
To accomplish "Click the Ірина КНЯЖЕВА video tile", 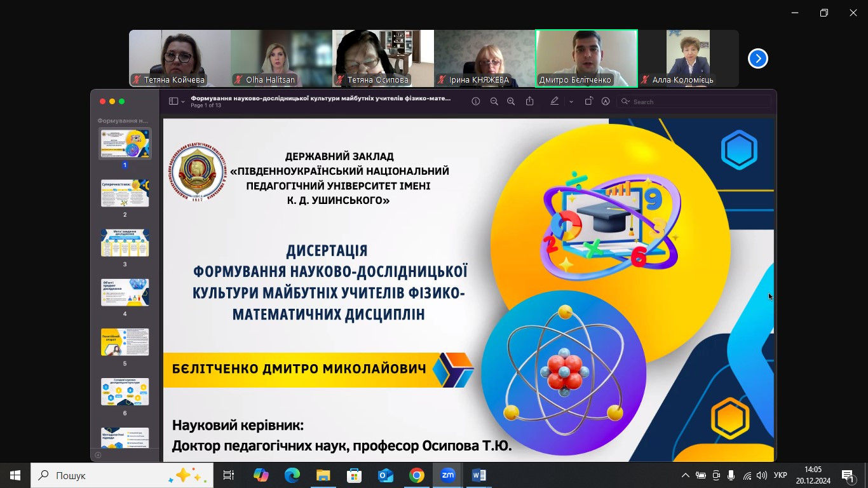I will tap(485, 58).
